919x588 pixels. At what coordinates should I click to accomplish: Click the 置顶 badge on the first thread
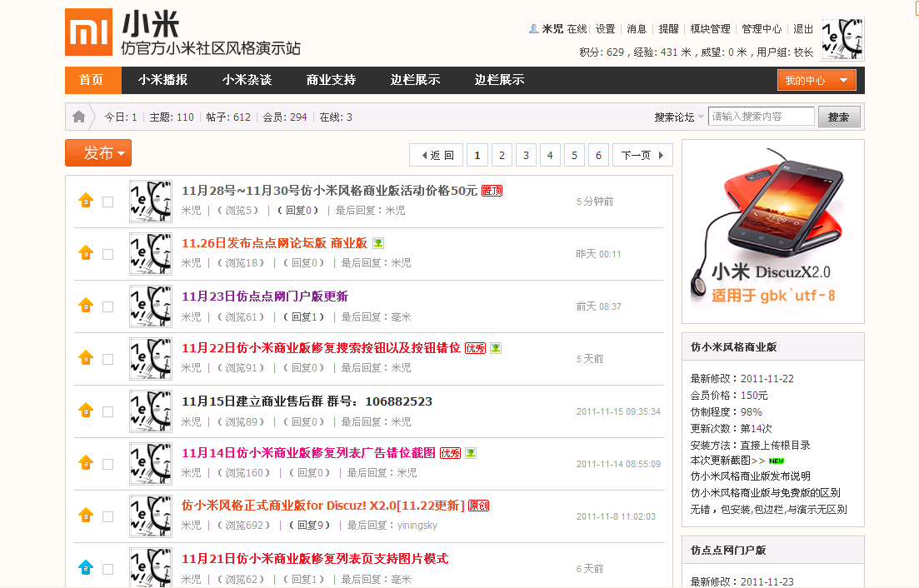pyautogui.click(x=492, y=191)
